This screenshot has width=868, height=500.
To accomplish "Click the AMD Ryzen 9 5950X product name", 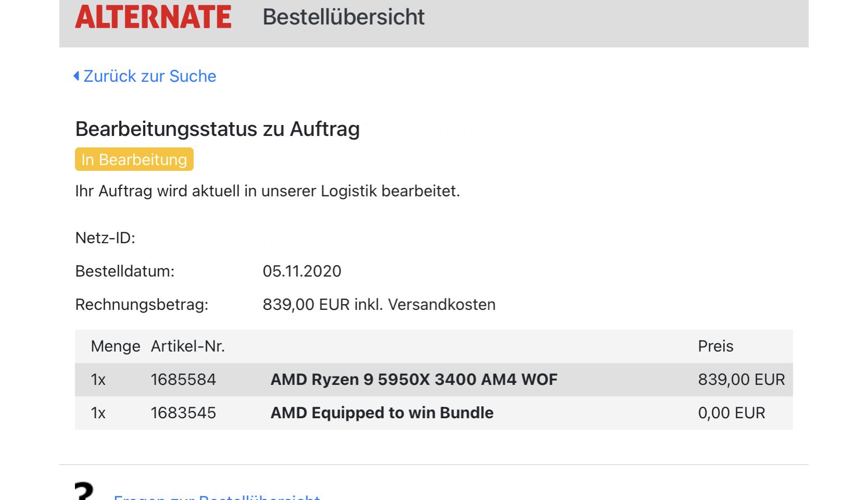I will coord(413,379).
